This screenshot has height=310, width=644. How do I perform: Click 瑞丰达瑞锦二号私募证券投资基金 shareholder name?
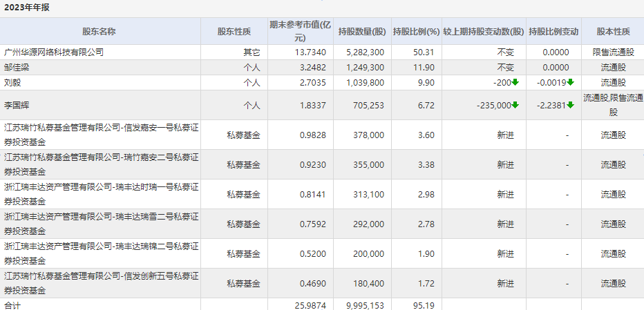pyautogui.click(x=102, y=253)
